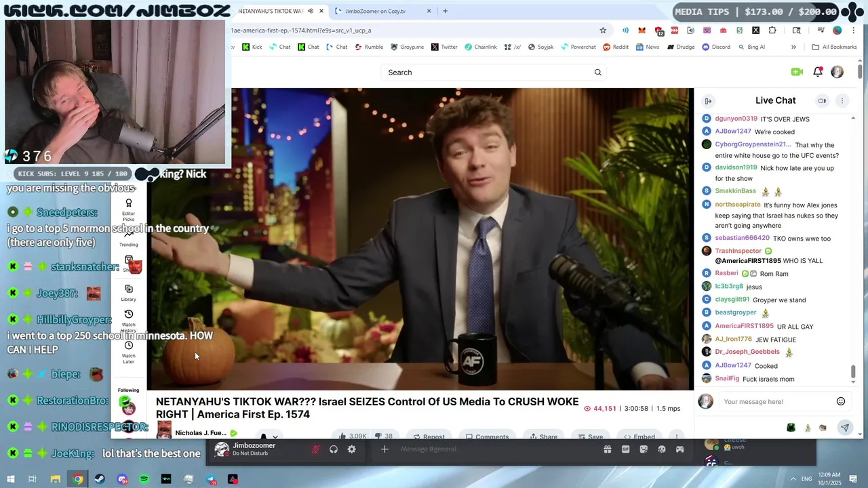Open the Groyp.me bookmark

click(408, 47)
